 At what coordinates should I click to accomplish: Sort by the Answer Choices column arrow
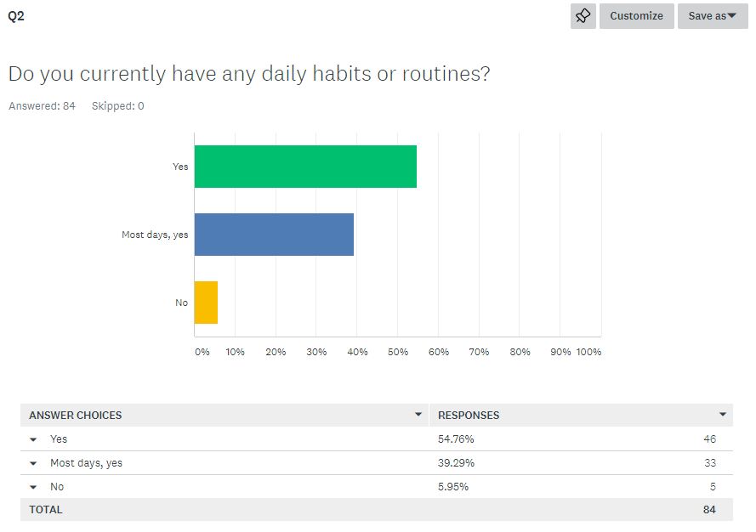(418, 415)
